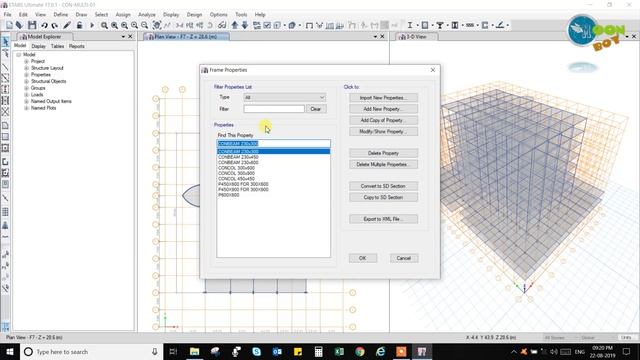Expand the Groups tree node
The image size is (640, 360).
coord(27,88)
